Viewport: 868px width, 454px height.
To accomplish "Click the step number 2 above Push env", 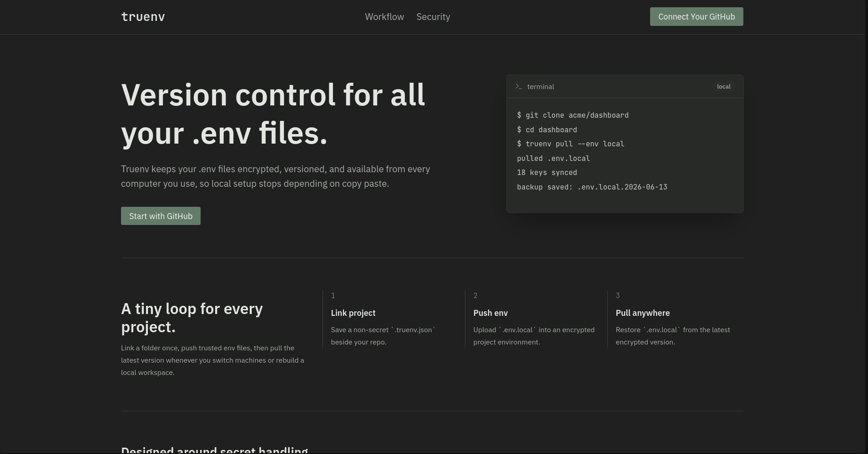I will [475, 296].
